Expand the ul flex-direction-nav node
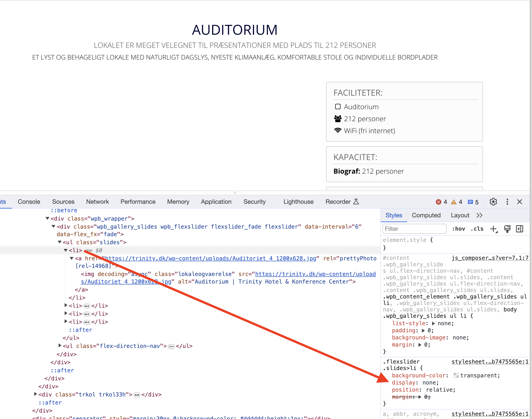The width and height of the screenshot is (532, 419). click(60, 346)
